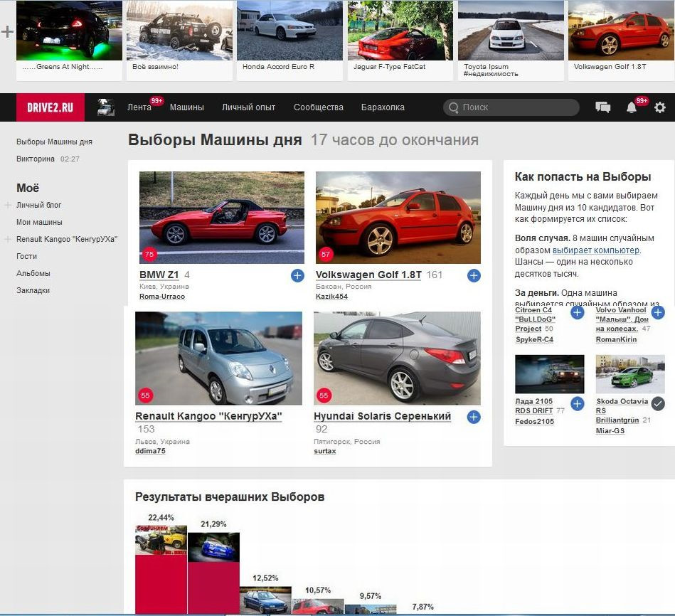Open Машины menu item
This screenshot has width=675, height=616.
187,107
